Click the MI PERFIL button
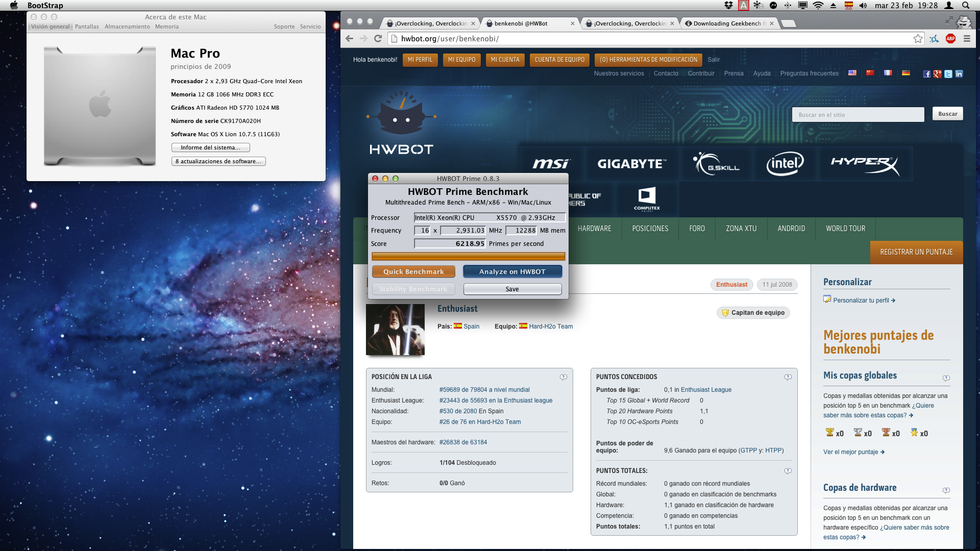Viewport: 980px width, 551px height. (x=420, y=60)
